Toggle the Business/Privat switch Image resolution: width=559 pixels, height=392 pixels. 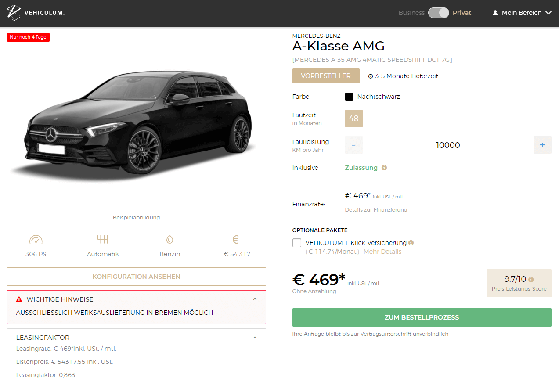tap(439, 13)
